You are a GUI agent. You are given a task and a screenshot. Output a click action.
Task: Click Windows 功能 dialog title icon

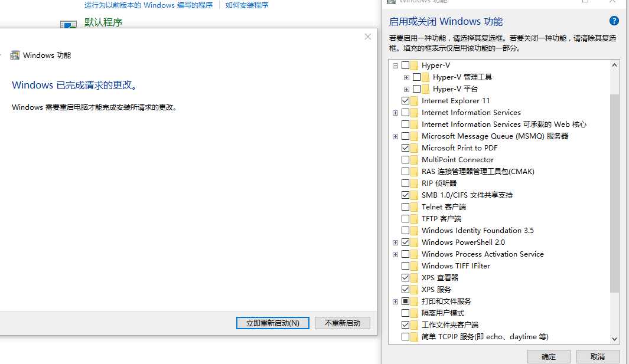tap(15, 55)
